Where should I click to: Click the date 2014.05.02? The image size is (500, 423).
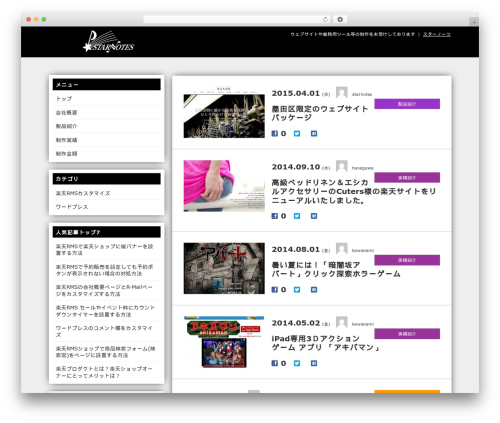pyautogui.click(x=296, y=323)
